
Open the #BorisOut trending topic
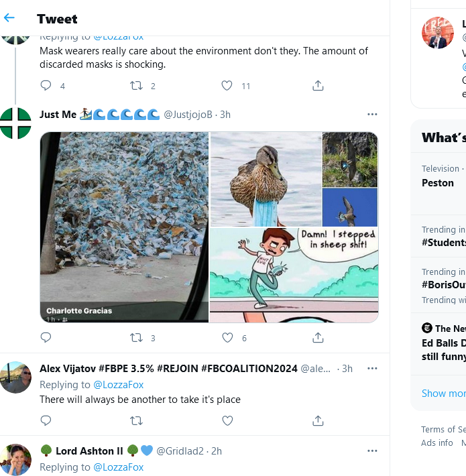(444, 284)
